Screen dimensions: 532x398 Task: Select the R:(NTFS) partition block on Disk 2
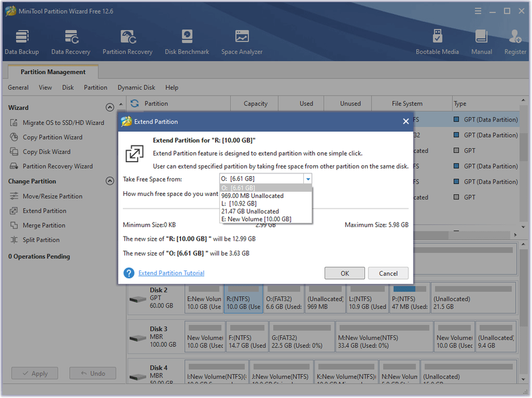tap(243, 298)
